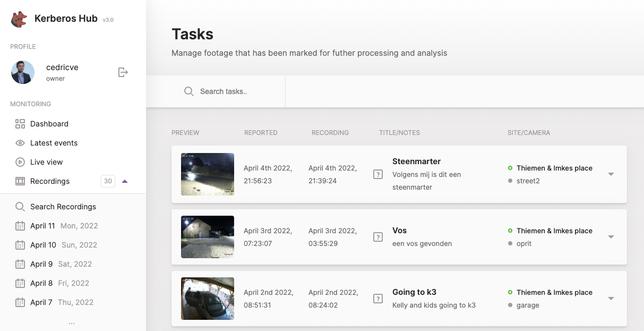644x331 pixels.
Task: Select the Dashboard icon in the sidebar
Action: coord(21,123)
